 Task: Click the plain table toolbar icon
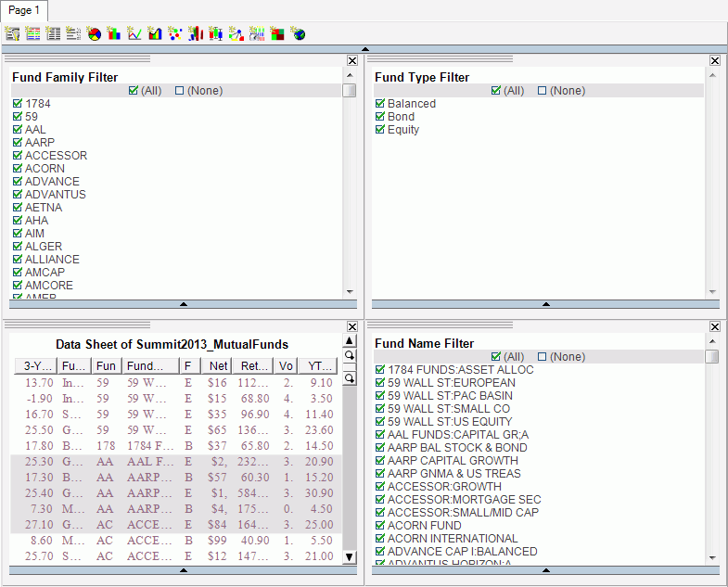(53, 34)
